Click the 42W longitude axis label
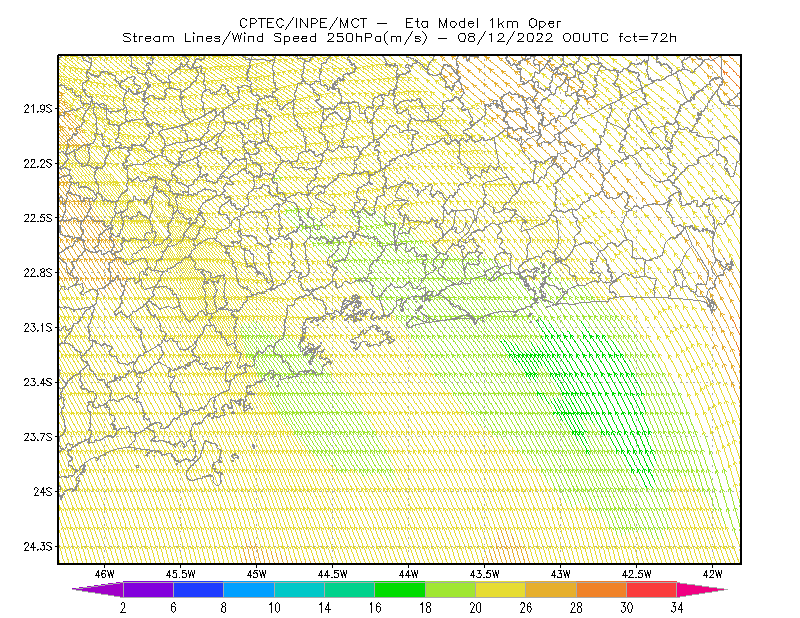The height and width of the screenshot is (618, 800). (712, 574)
